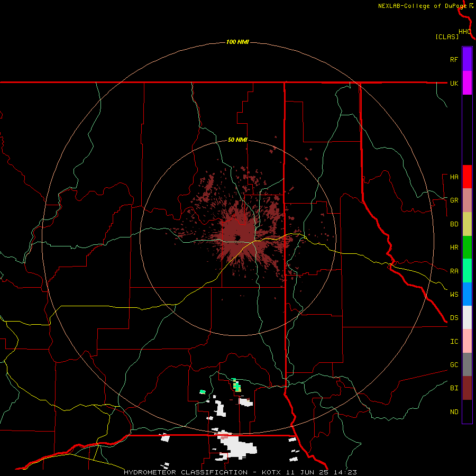This screenshot has height=476, width=476.
Task: Click the 'RA' legend label
Action: 454,271
